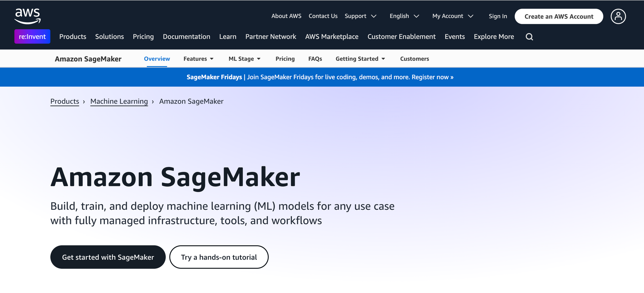Open the Solutions menu
644x293 pixels.
pos(109,37)
